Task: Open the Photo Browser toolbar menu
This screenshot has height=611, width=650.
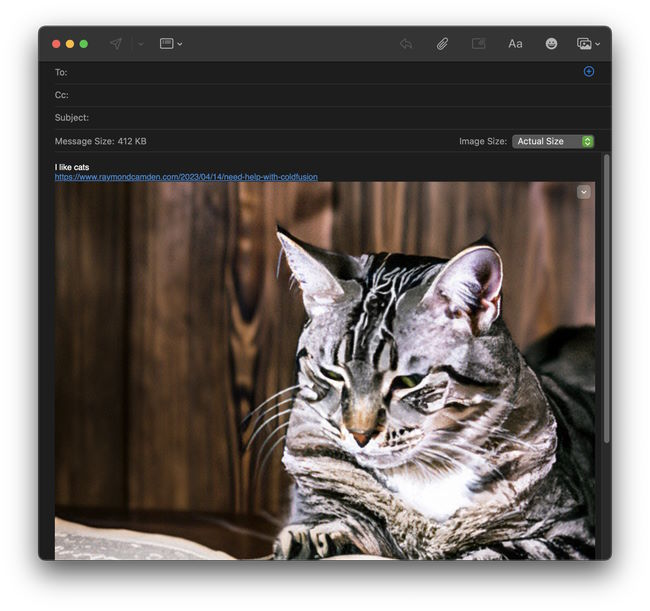Action: pyautogui.click(x=588, y=44)
